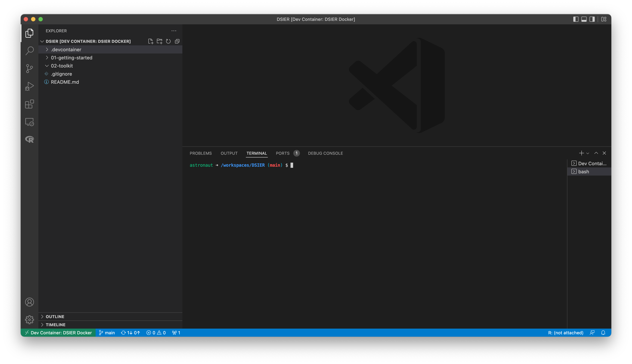
Task: Click the main branch in status bar
Action: coord(107,333)
